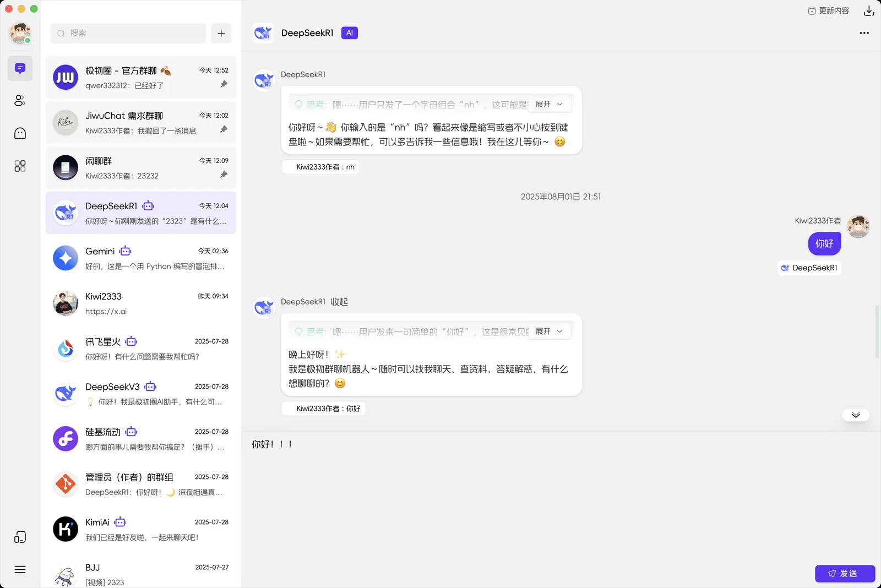Open the messages icon in left sidebar
The image size is (881, 588).
tap(20, 68)
